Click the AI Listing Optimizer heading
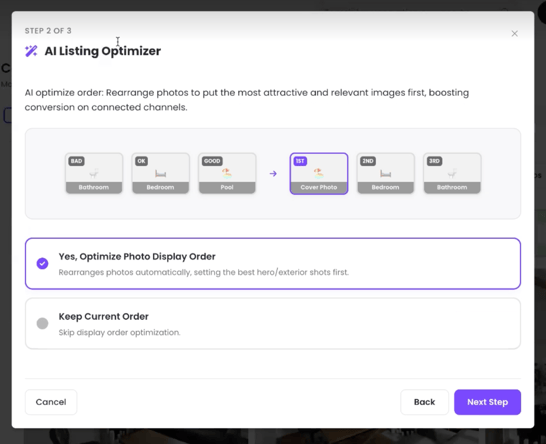Image resolution: width=546 pixels, height=444 pixels. 103,51
